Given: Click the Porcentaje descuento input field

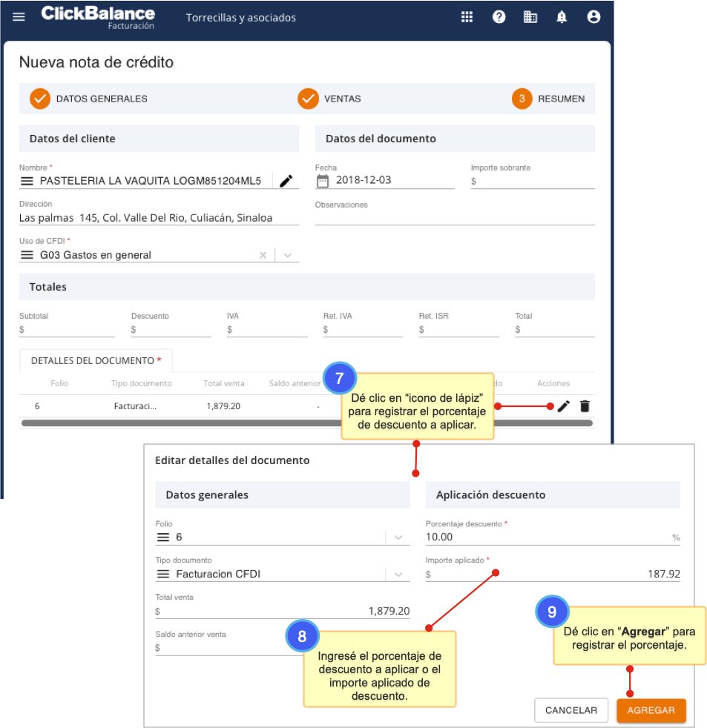Looking at the screenshot, I should [545, 537].
